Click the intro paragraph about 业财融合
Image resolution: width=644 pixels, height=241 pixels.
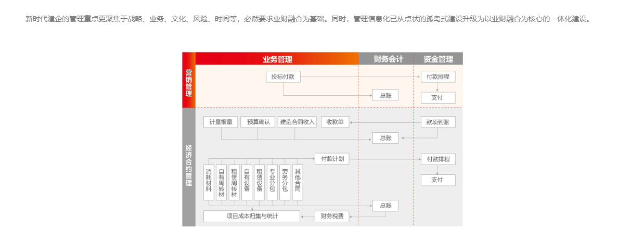click(308, 19)
